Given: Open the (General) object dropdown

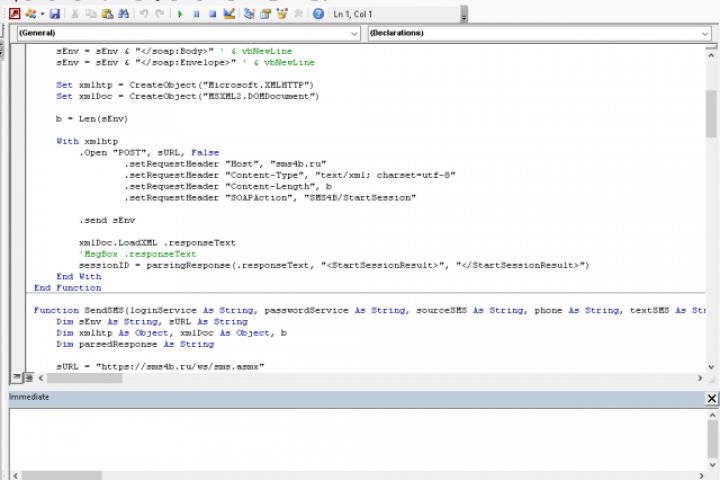Looking at the screenshot, I should pyautogui.click(x=188, y=33).
